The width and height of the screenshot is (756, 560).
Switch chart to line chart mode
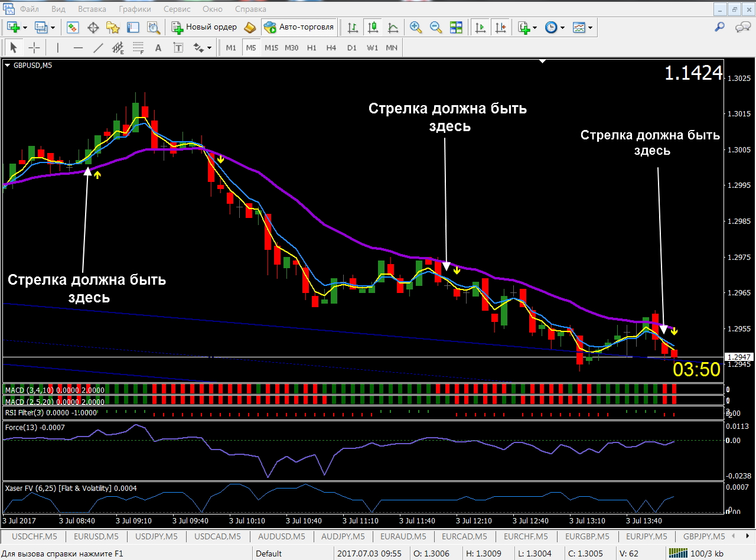click(393, 27)
